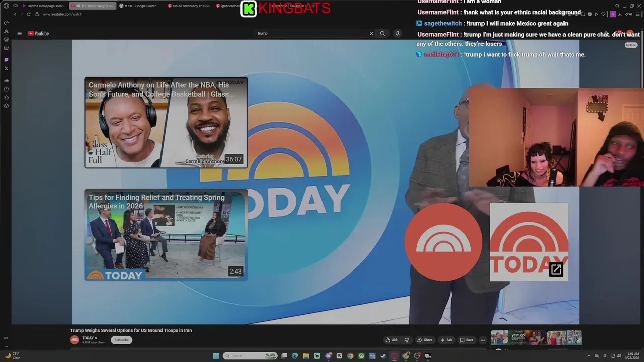Open the recommended video thumbnail strip
This screenshot has width=644, height=362.
pyautogui.click(x=536, y=337)
